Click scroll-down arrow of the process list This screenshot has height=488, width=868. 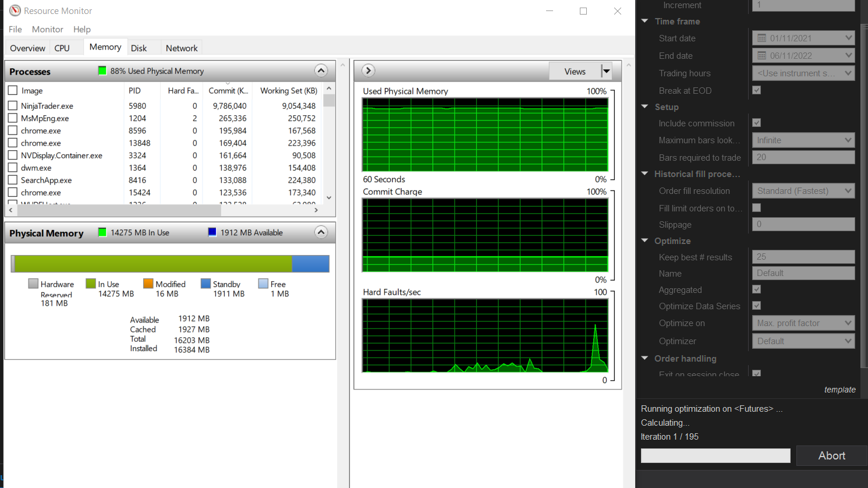329,197
